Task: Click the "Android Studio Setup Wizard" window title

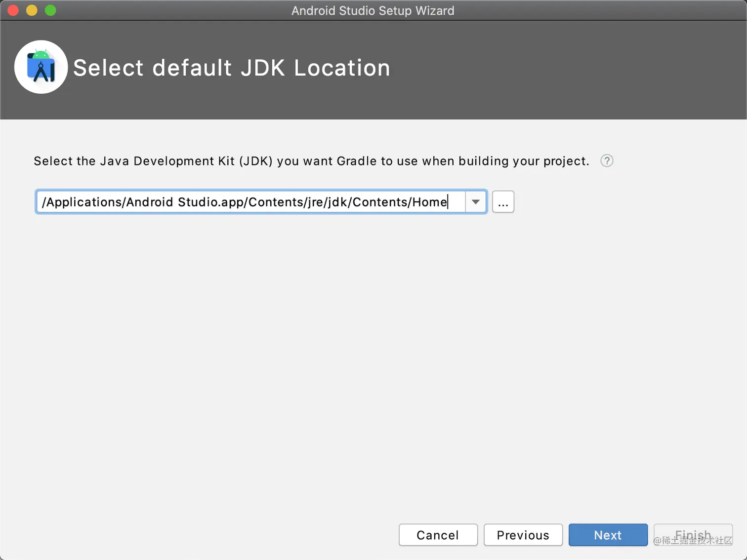Action: coord(373,10)
